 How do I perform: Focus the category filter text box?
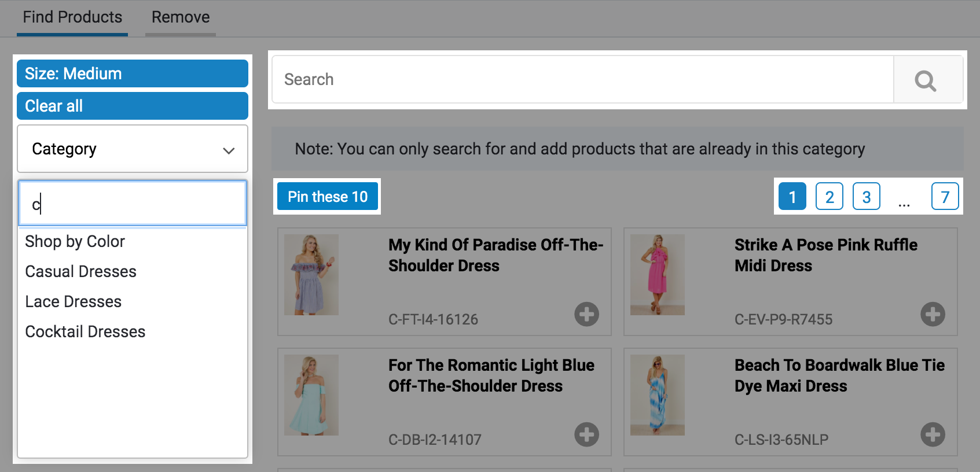(x=133, y=204)
